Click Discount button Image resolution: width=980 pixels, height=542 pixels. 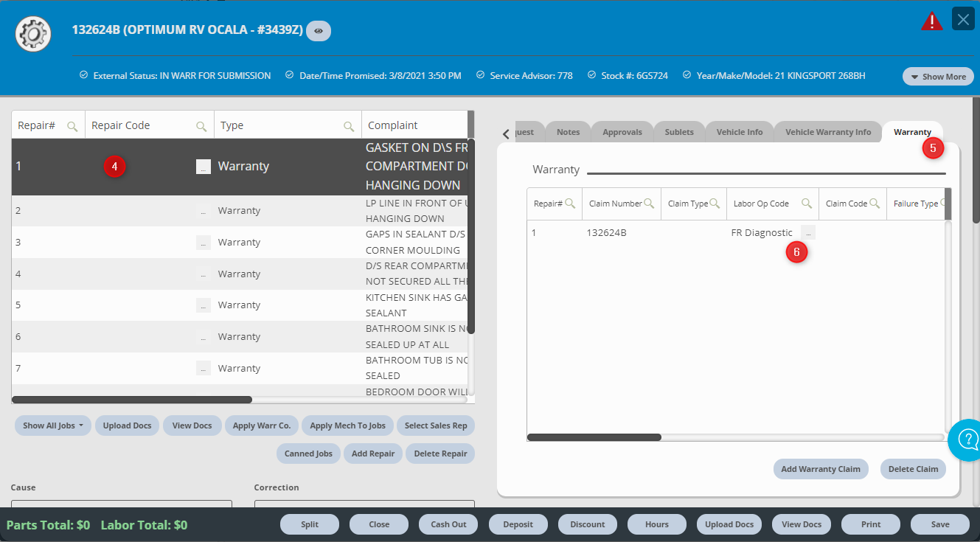[x=588, y=524]
